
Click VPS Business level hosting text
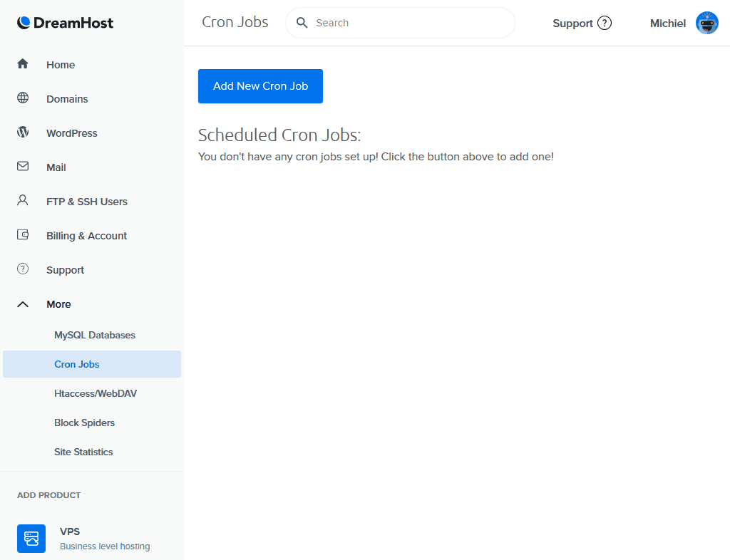(105, 539)
